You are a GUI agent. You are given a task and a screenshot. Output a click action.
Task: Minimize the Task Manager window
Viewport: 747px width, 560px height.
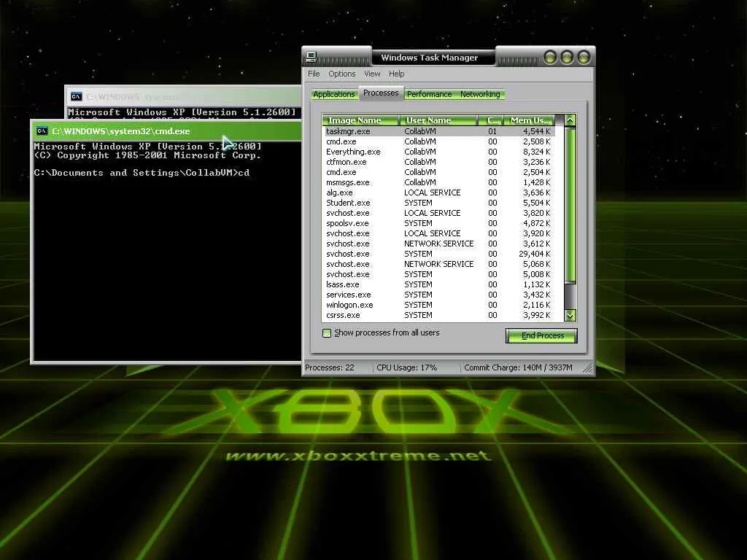pyautogui.click(x=550, y=58)
